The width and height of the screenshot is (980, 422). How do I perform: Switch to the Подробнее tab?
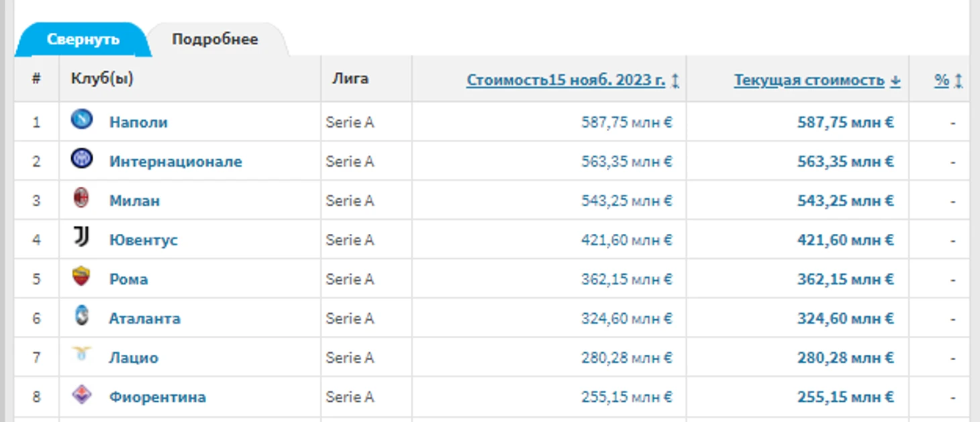coord(215,39)
